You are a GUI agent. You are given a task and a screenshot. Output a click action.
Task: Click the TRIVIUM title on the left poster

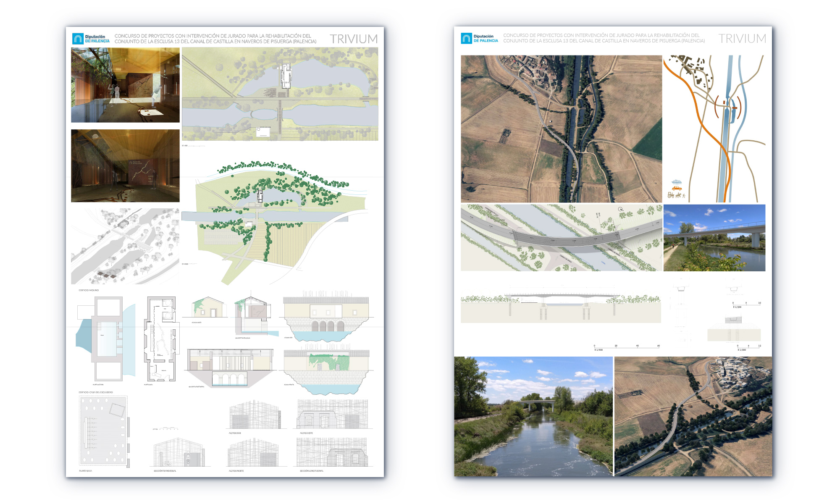tap(354, 39)
